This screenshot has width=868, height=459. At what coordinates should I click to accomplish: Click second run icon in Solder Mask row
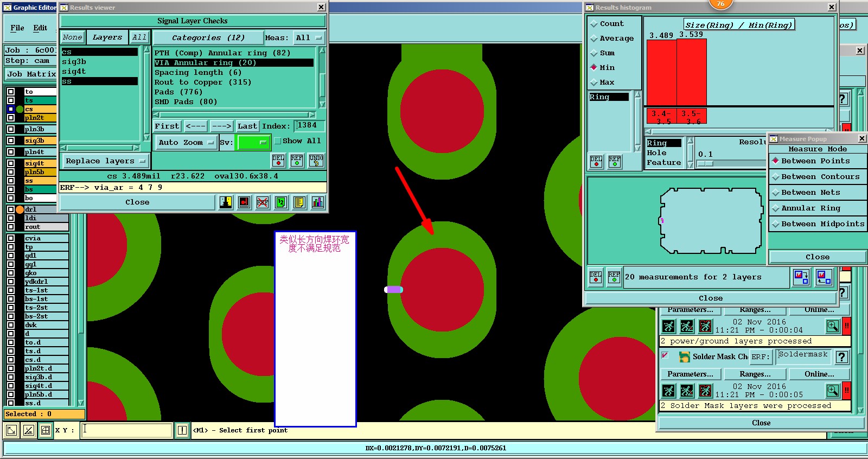click(687, 391)
